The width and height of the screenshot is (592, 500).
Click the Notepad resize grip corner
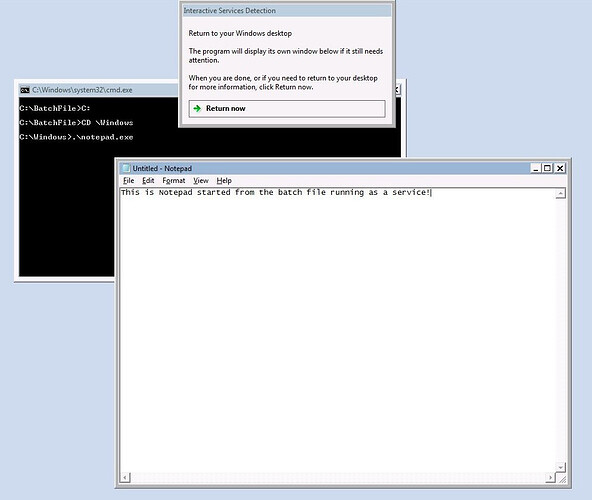pyautogui.click(x=562, y=479)
